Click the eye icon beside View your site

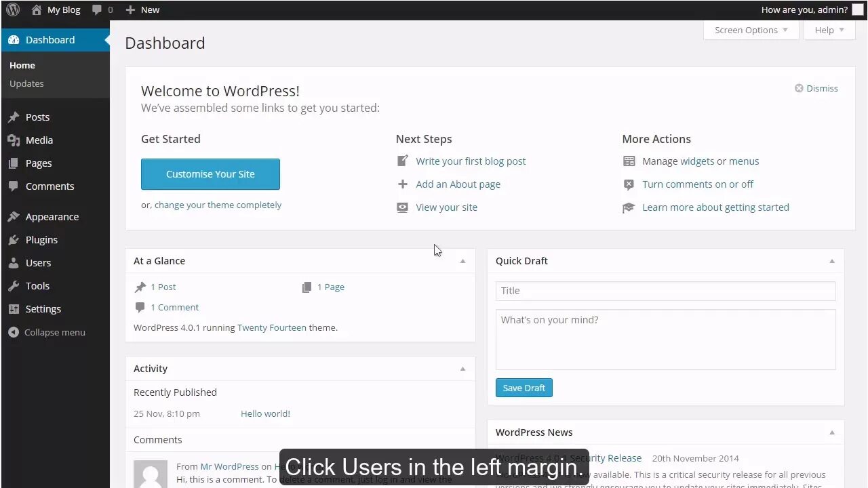[403, 207]
